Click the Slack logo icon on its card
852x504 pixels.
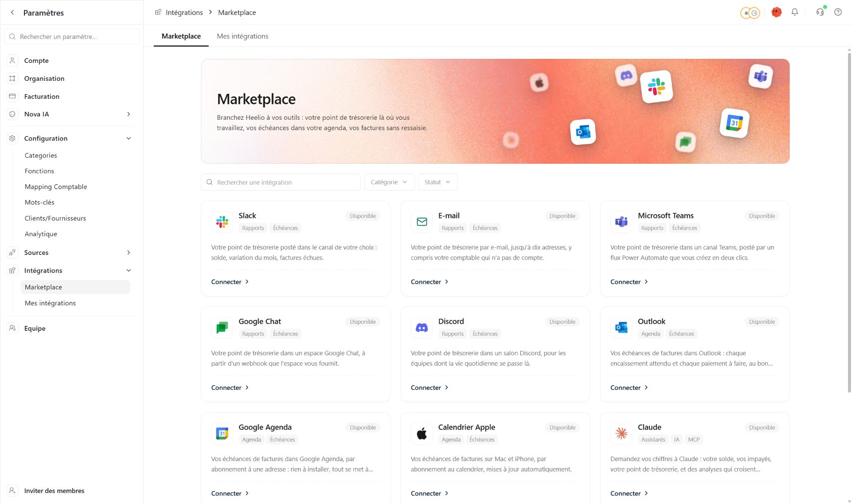pos(222,222)
